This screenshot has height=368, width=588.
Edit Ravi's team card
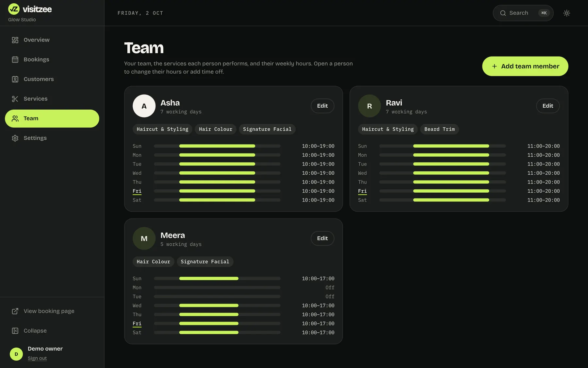click(548, 106)
